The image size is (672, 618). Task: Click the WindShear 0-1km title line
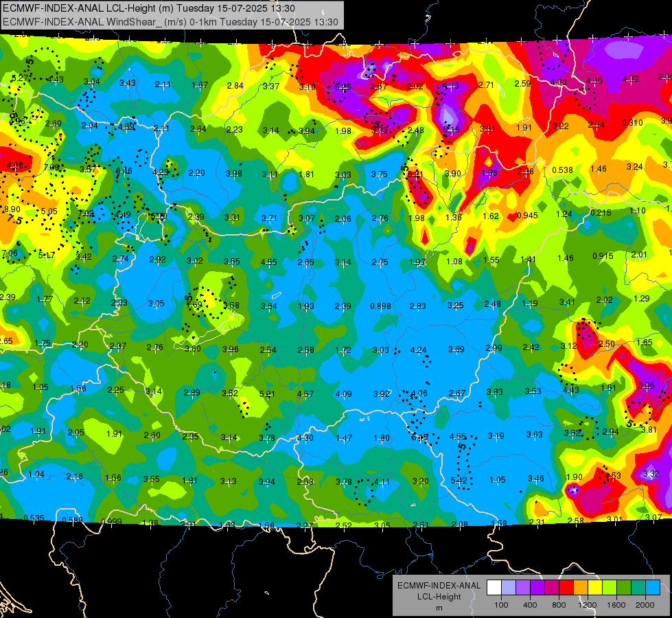pyautogui.click(x=170, y=22)
